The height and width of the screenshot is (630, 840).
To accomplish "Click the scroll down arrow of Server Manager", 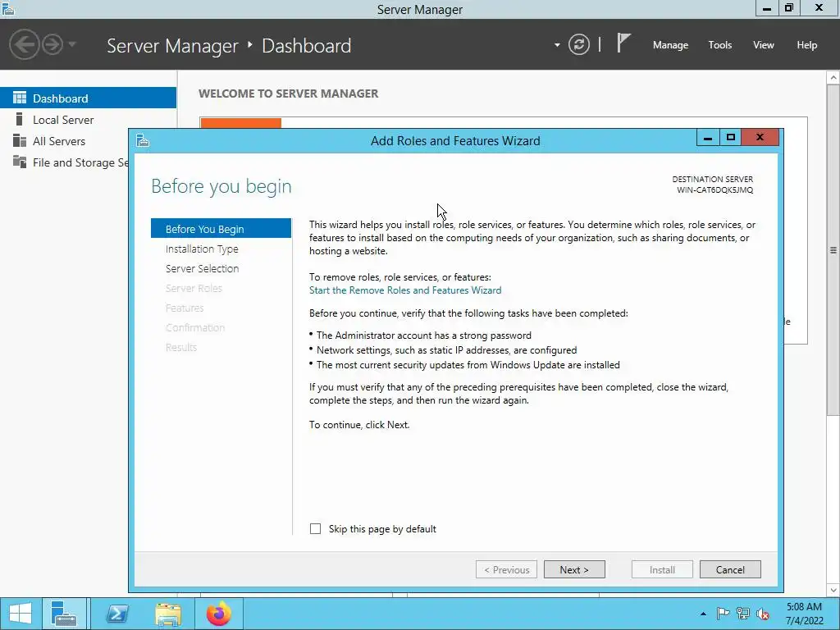I will tap(833, 591).
